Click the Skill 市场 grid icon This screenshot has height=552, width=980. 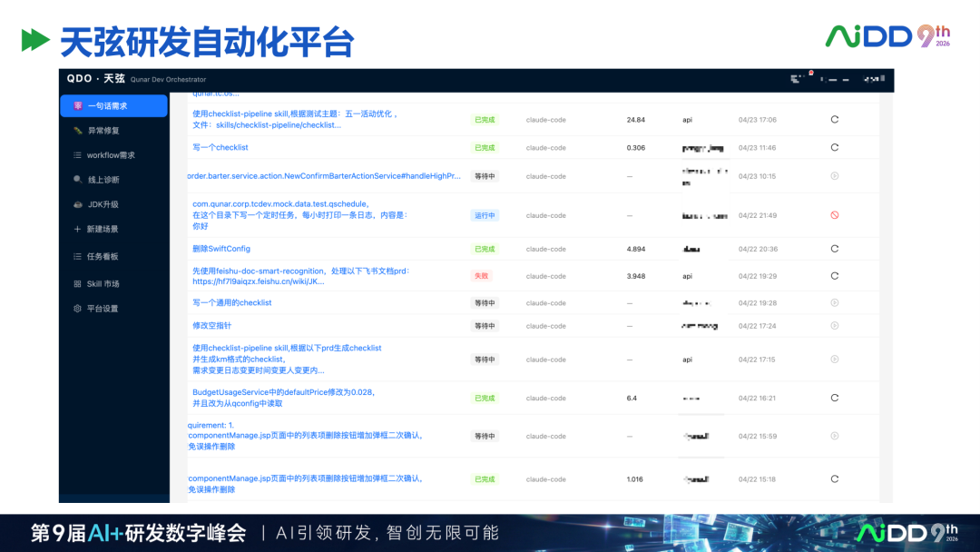pos(77,284)
